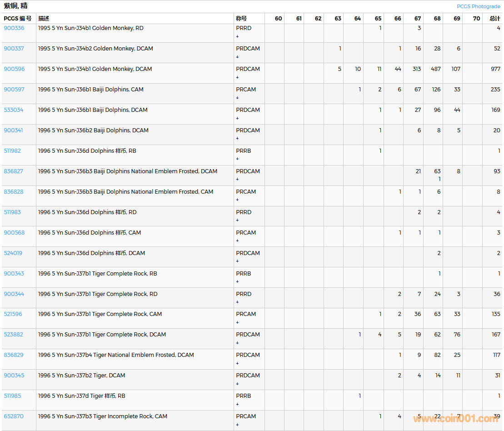Expand plus sign under PRRD for 900336
504x431 pixels.
click(x=237, y=36)
